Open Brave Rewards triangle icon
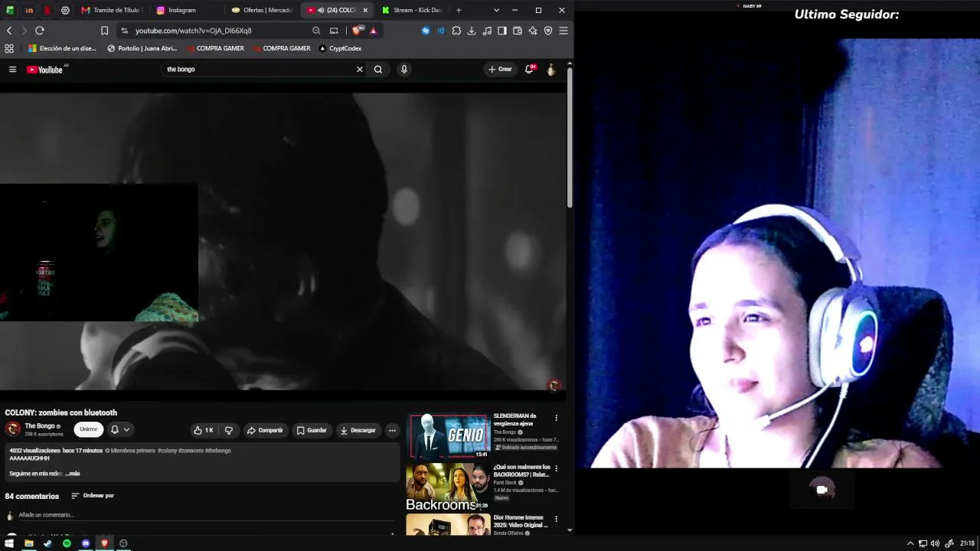 coord(374,31)
